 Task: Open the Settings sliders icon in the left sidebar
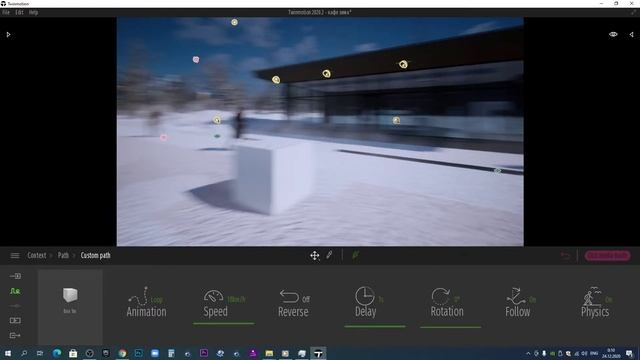pos(15,306)
